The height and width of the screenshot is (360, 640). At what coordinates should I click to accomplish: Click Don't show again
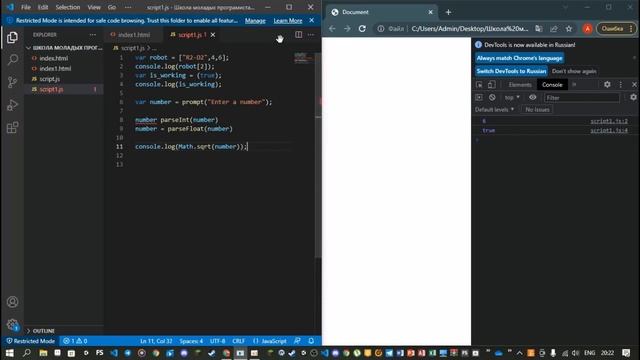[574, 71]
